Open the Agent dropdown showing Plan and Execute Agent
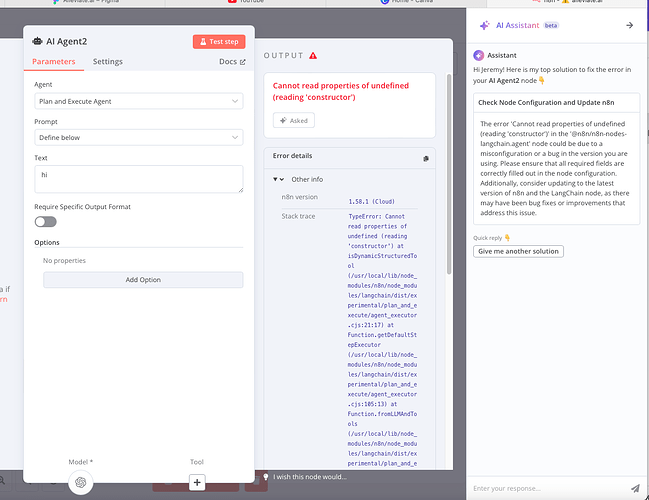The width and height of the screenshot is (649, 500). pyautogui.click(x=139, y=101)
